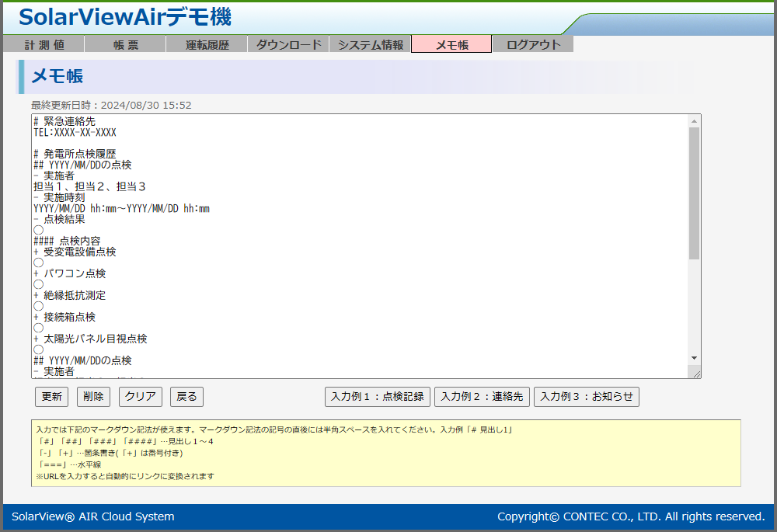
Task: Go back using the 戻る button
Action: click(x=186, y=397)
